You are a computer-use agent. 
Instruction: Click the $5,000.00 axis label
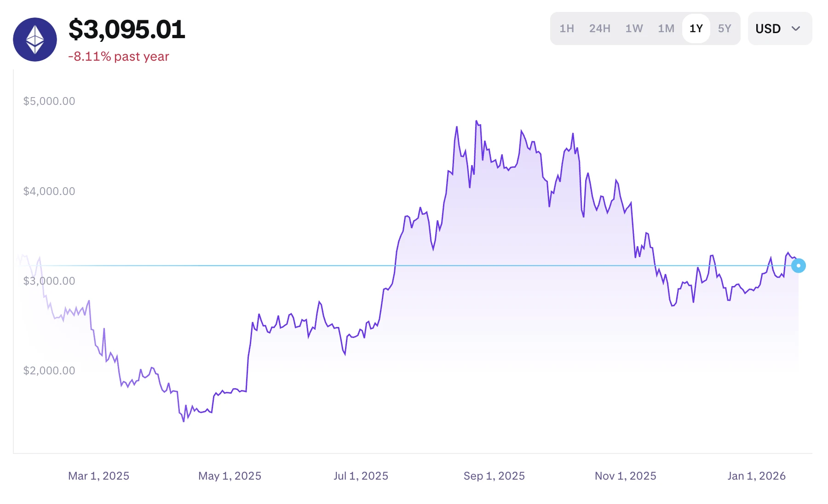tap(49, 101)
